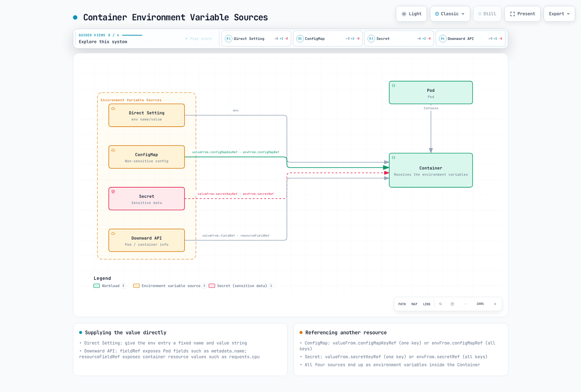The width and height of the screenshot is (581, 392).
Task: Click Play story in guided views
Action: 199,39
